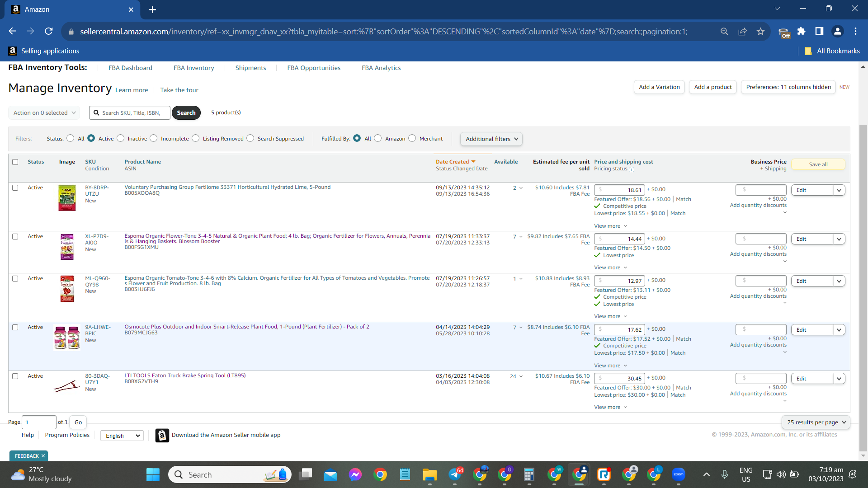Open the FBA Analytics tab
The height and width of the screenshot is (488, 868).
[381, 68]
